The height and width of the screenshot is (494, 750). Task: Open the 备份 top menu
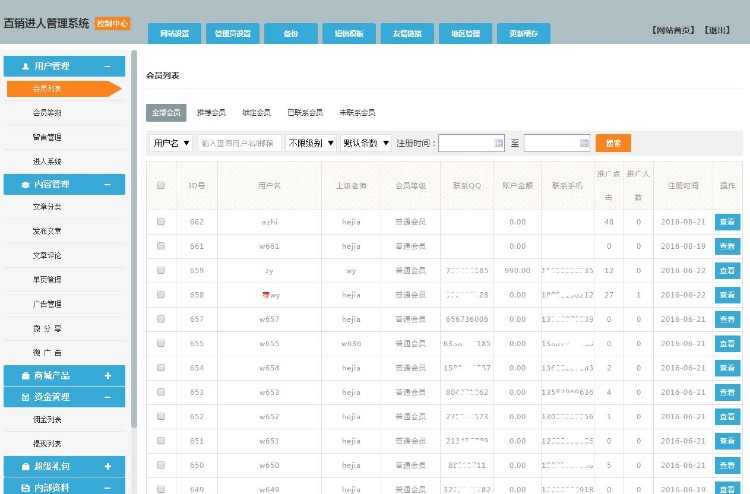point(291,33)
